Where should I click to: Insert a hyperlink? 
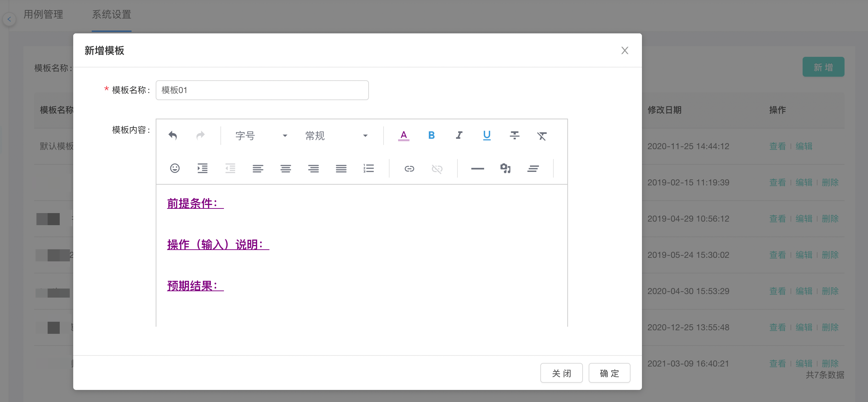point(409,168)
